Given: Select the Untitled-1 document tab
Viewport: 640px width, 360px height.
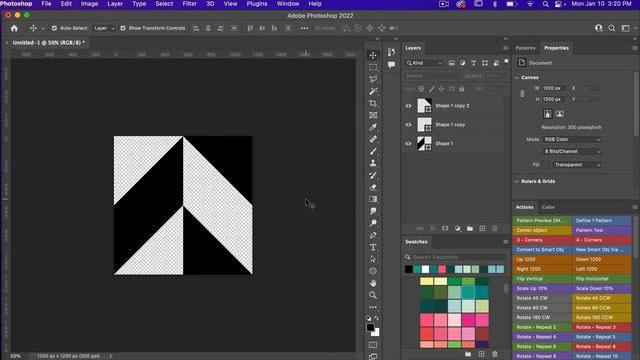Looking at the screenshot, I should coord(48,42).
